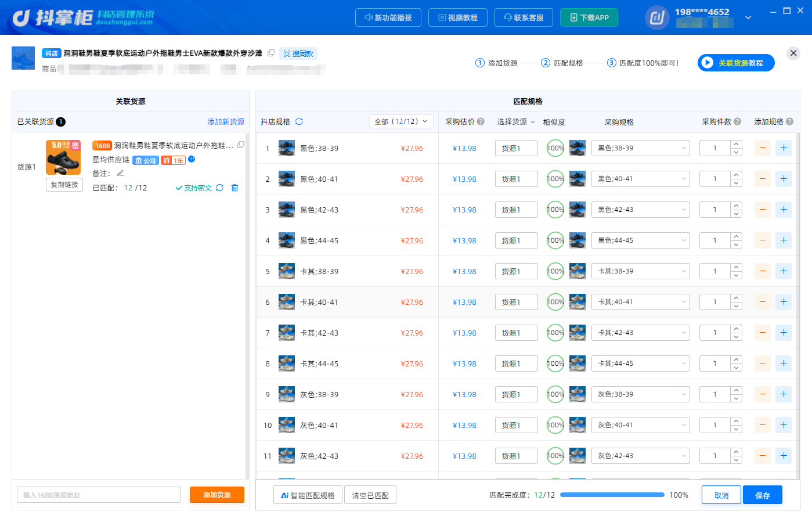
Task: Click the 输入1688货源地址 input field
Action: [x=99, y=495]
